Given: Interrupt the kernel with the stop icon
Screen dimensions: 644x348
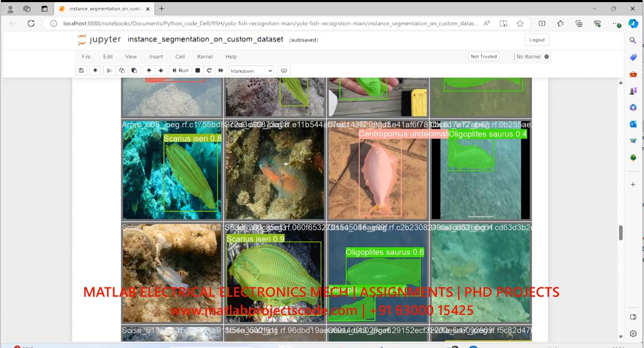Looking at the screenshot, I should tap(198, 70).
